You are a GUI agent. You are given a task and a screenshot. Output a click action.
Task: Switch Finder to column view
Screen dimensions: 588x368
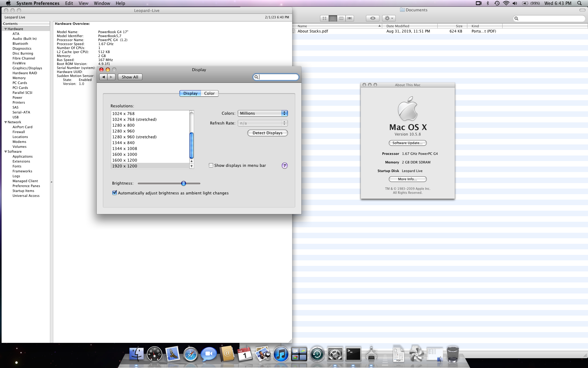click(341, 18)
